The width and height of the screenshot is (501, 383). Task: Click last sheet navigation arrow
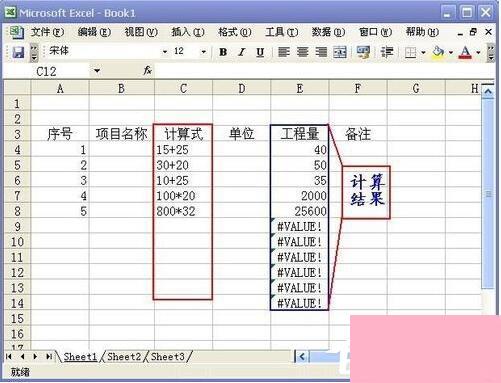tap(49, 357)
